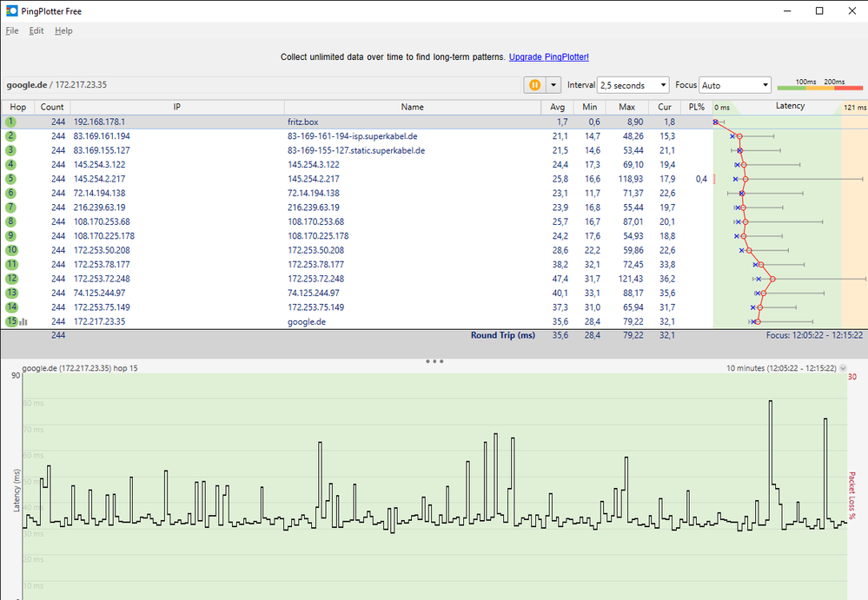Click IP cell 172.253.75.149
This screenshot has width=868, height=600.
(102, 307)
